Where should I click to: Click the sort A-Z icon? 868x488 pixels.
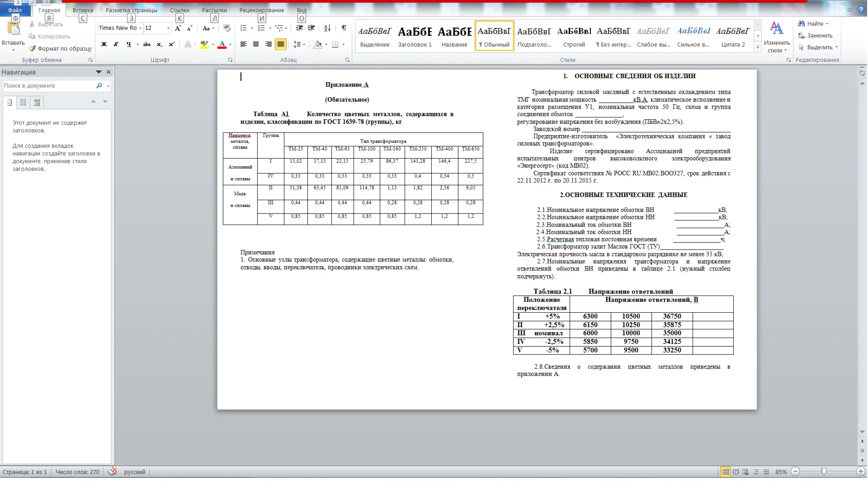pyautogui.click(x=327, y=28)
